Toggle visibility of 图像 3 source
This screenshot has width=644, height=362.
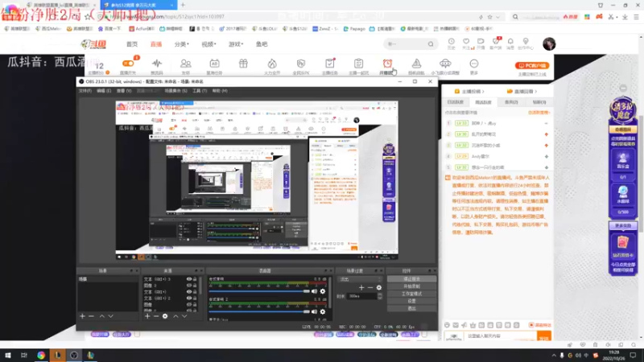pyautogui.click(x=189, y=286)
